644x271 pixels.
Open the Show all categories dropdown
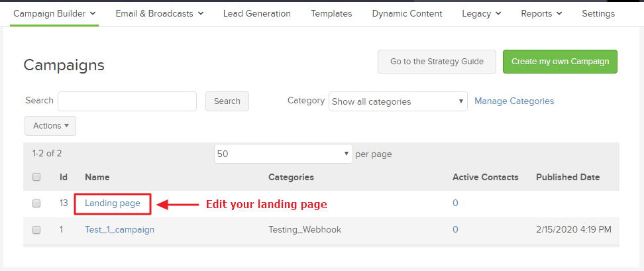pyautogui.click(x=398, y=101)
